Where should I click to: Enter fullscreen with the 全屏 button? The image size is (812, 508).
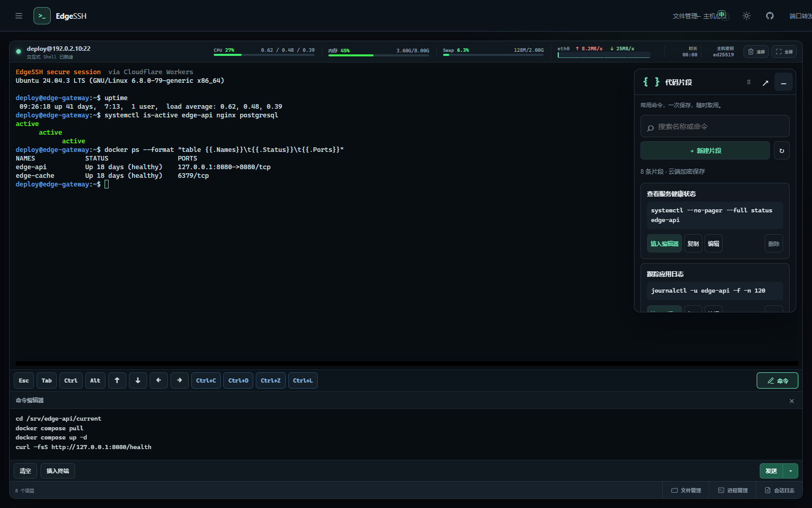[784, 51]
